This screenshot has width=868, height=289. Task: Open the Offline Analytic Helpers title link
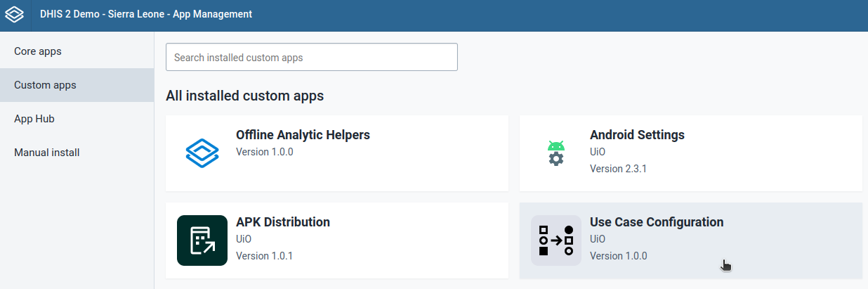pos(303,135)
